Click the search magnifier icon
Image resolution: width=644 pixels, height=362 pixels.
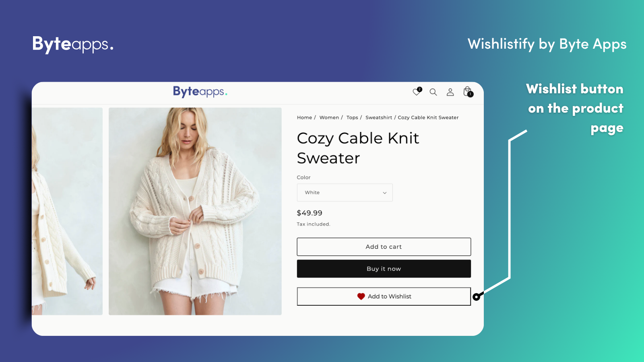click(433, 92)
